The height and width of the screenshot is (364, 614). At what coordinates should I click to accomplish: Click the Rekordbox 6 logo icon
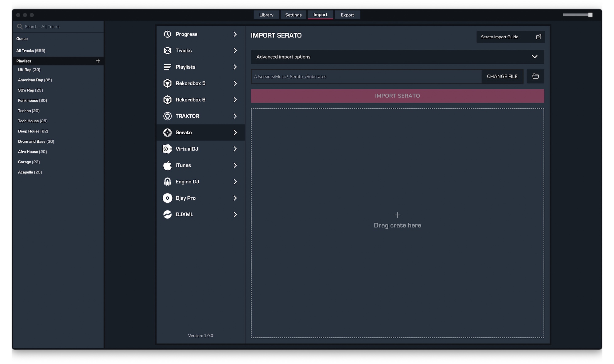click(x=167, y=100)
